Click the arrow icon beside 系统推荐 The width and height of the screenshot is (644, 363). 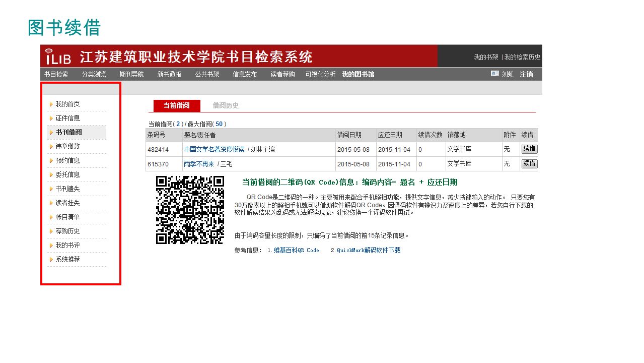click(51, 260)
